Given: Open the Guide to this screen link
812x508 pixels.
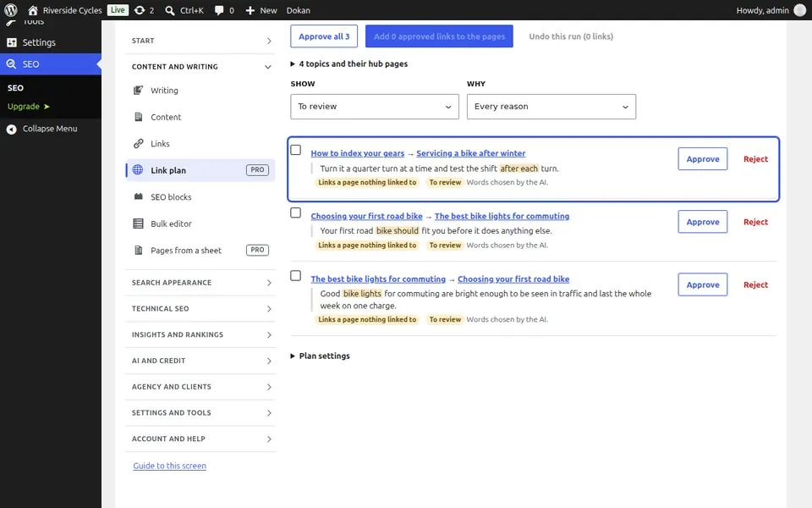Looking at the screenshot, I should 169,466.
